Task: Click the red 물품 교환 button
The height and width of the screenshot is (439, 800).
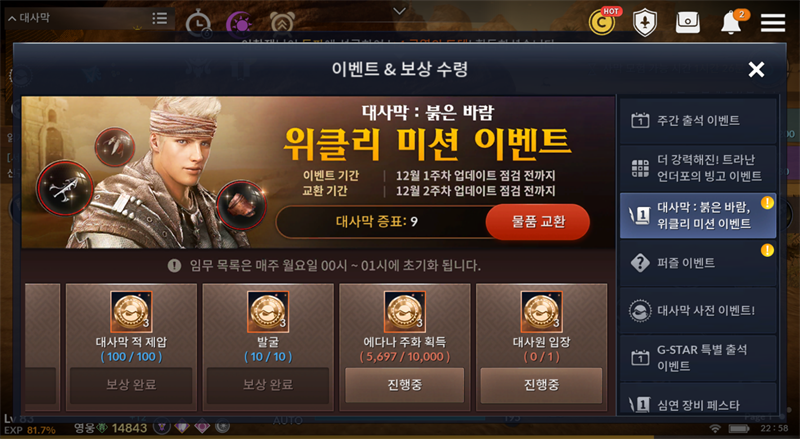Action: pos(538,222)
